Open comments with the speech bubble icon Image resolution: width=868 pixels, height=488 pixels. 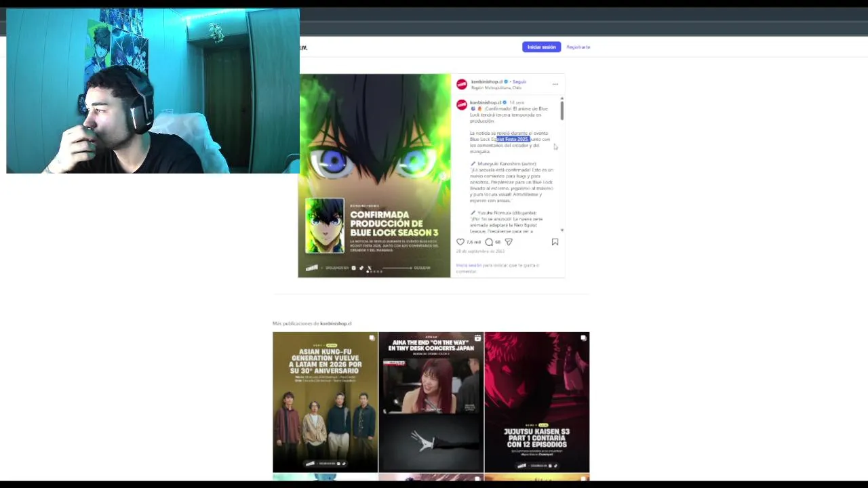489,242
